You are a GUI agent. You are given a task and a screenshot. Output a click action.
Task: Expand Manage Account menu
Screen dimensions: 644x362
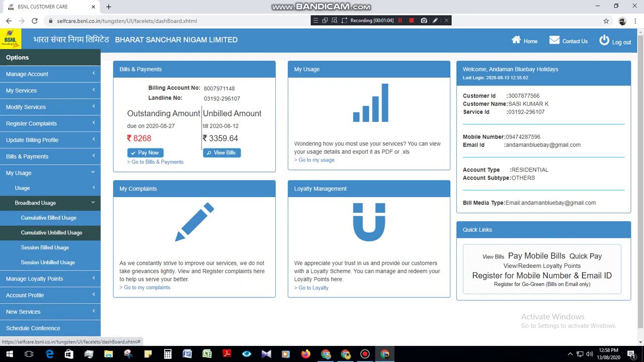click(50, 74)
